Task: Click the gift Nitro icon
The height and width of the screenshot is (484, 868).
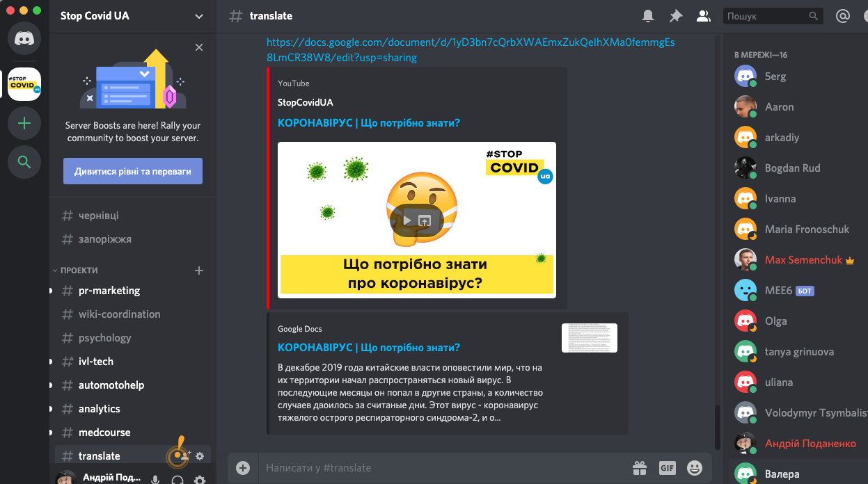Action: [x=639, y=468]
